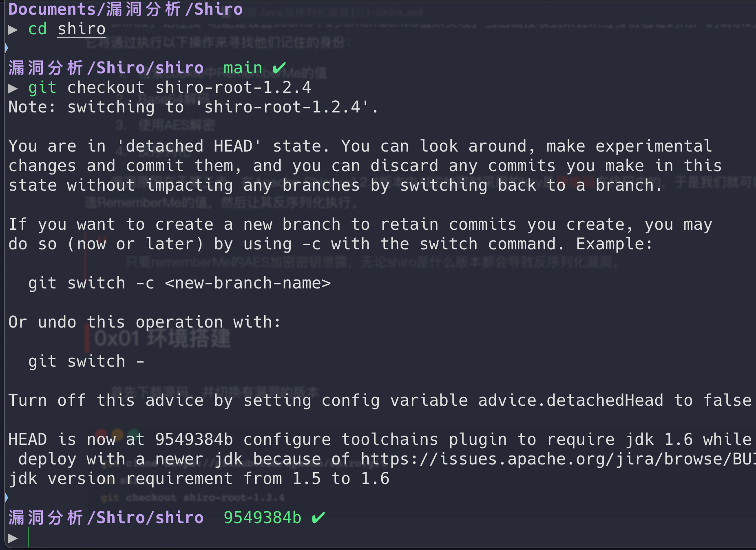This screenshot has width=756, height=550.
Task: Click the shiro-root-1.2.4 argument after checkout
Action: pos(233,88)
